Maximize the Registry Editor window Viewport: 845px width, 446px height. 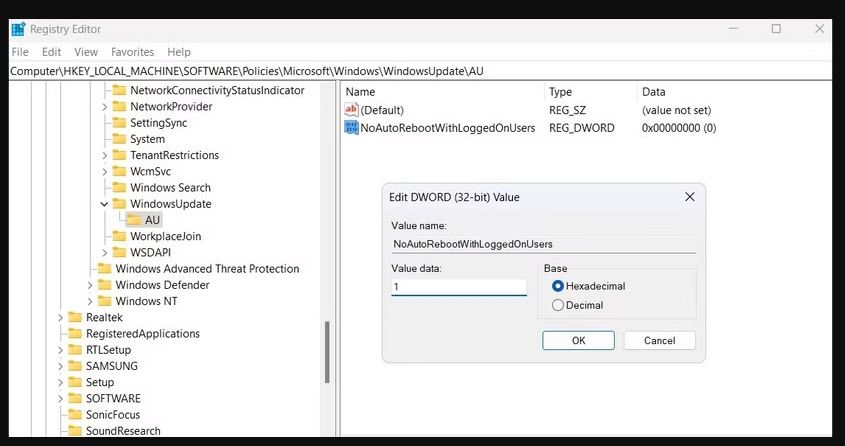pyautogui.click(x=776, y=29)
